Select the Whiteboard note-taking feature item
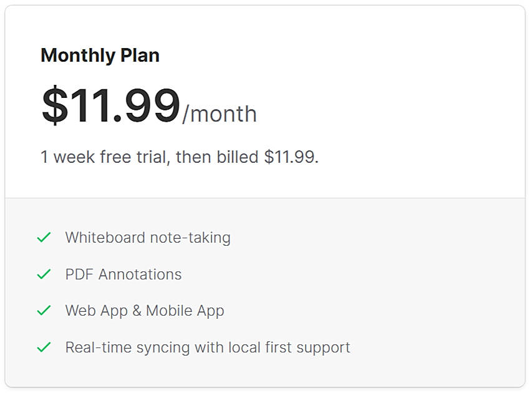Viewport: 532px width, 393px height. (147, 238)
